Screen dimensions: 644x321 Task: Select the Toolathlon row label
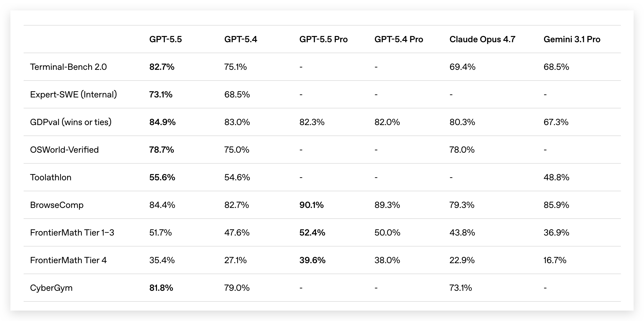(x=50, y=177)
